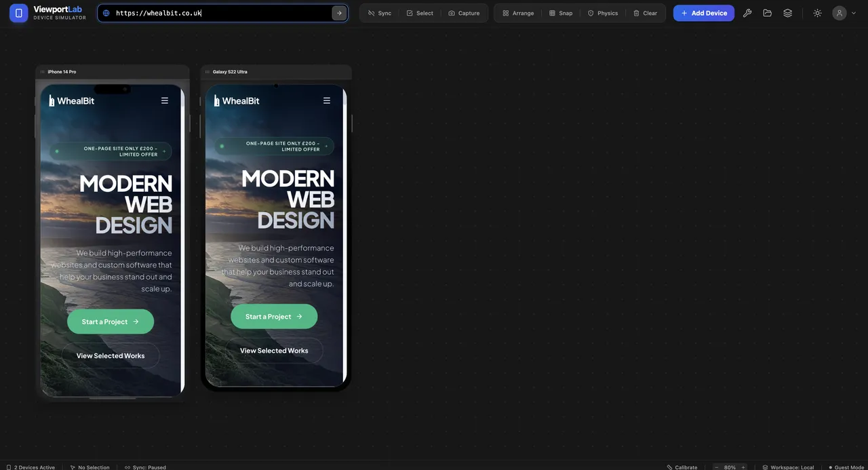Click the go arrow in URL bar

[339, 13]
